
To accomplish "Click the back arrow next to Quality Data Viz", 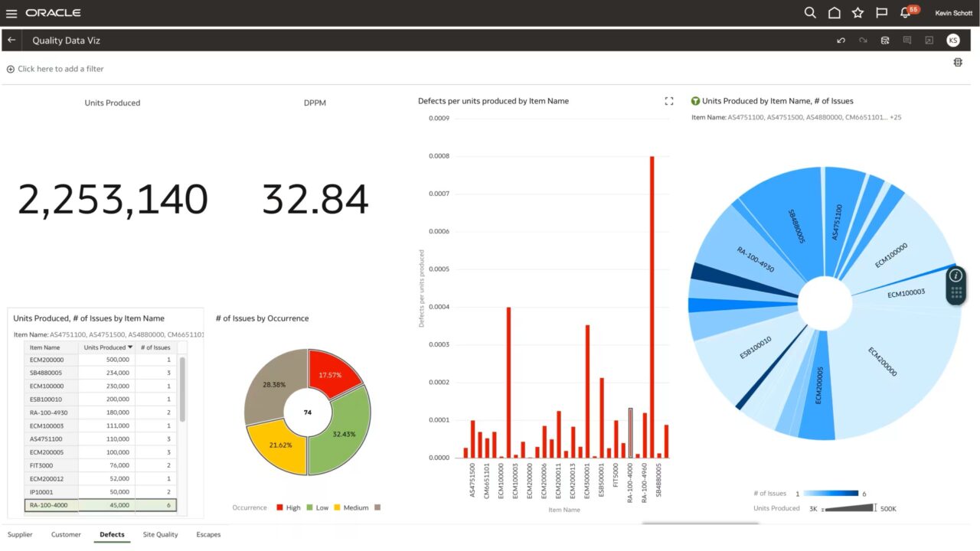I will tap(11, 40).
